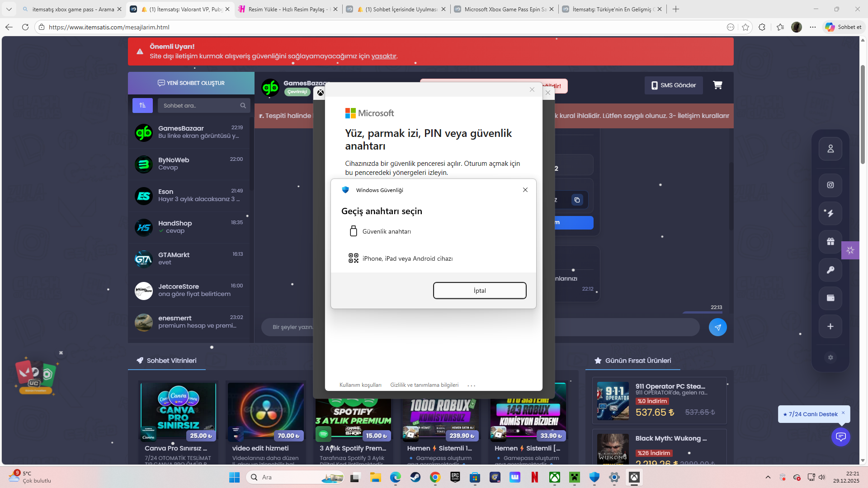Click the paper plane send message button
This screenshot has height=488, width=868.
tap(717, 327)
